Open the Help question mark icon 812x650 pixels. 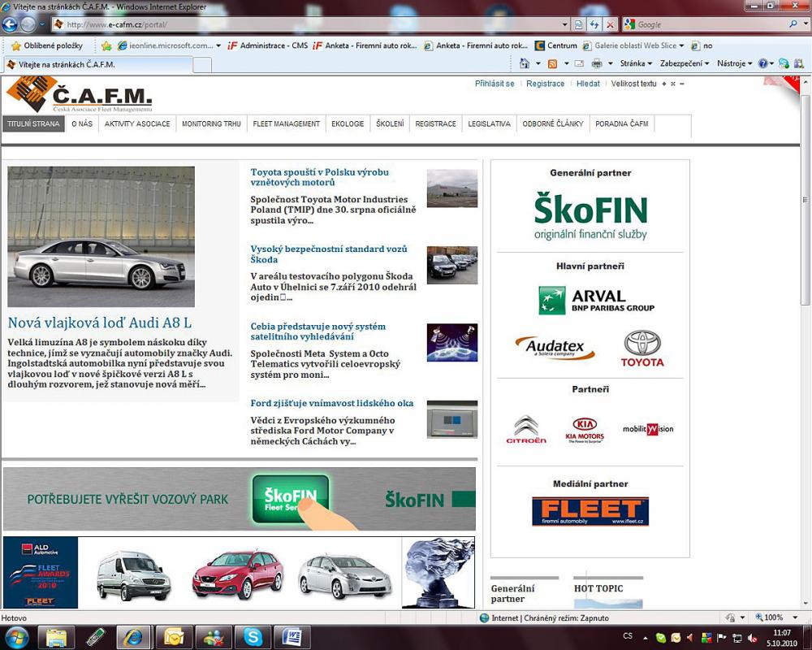762,63
